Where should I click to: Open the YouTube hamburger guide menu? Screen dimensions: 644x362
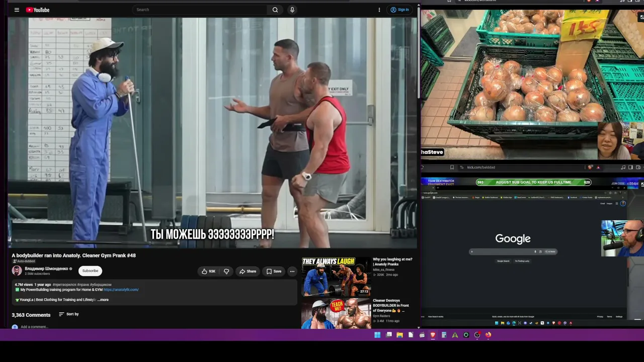17,10
